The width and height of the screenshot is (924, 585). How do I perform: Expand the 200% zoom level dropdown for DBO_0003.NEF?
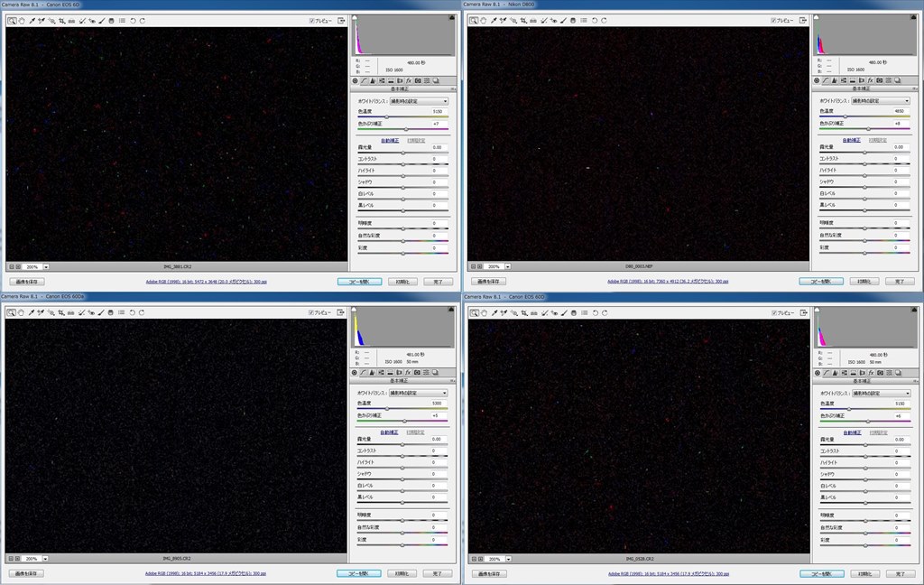(x=507, y=267)
